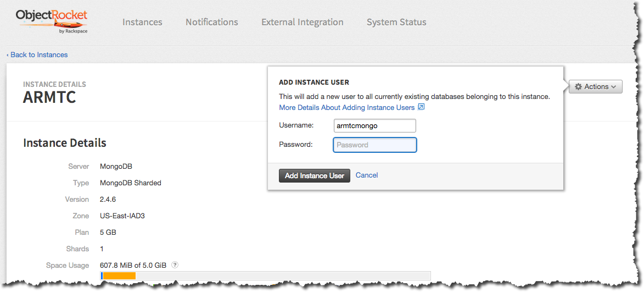This screenshot has width=644, height=292.
Task: Click the gear icon on Actions button
Action: (578, 87)
